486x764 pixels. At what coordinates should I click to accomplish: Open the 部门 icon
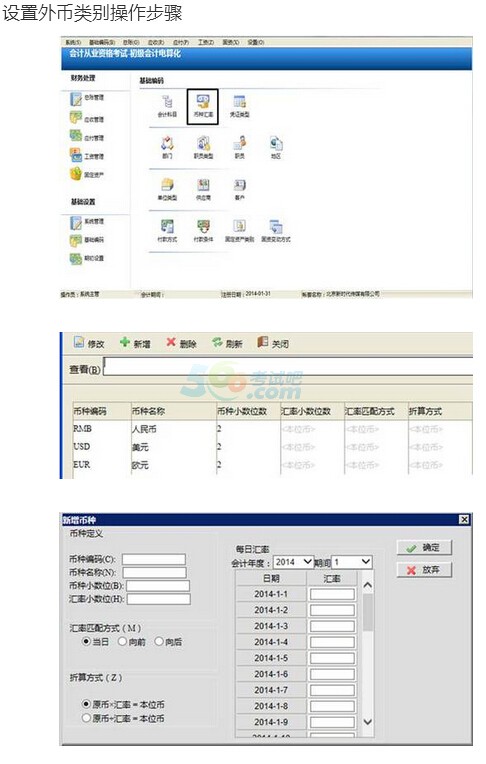167,148
